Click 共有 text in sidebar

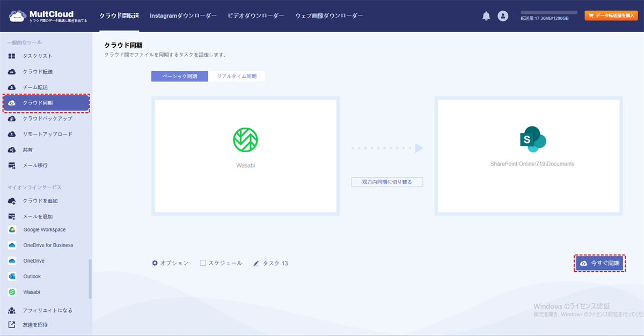click(28, 150)
